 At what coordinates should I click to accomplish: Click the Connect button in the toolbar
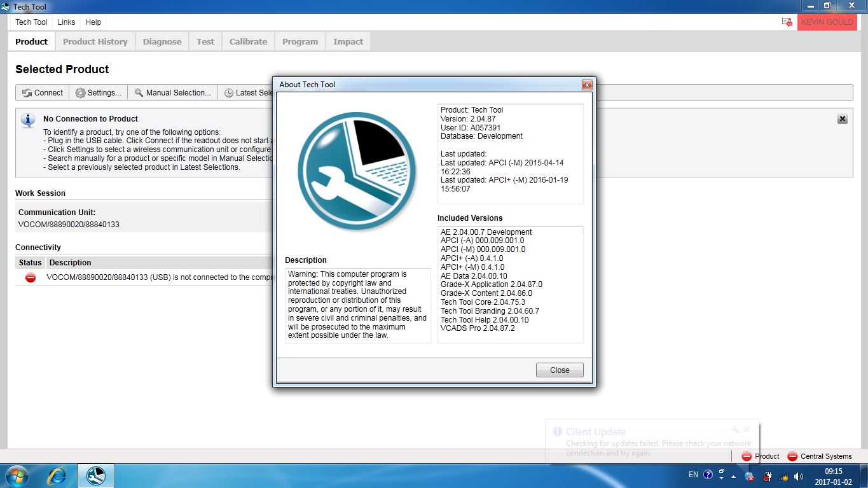click(43, 93)
